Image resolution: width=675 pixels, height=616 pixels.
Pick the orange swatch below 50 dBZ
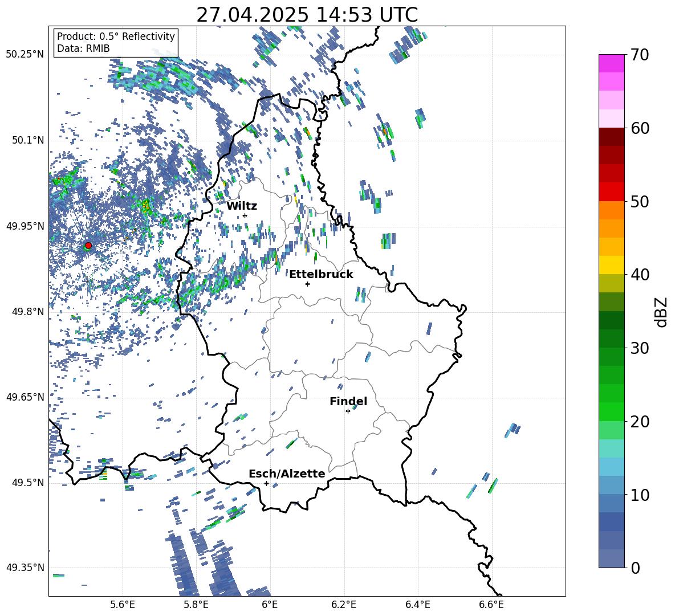pyautogui.click(x=611, y=210)
